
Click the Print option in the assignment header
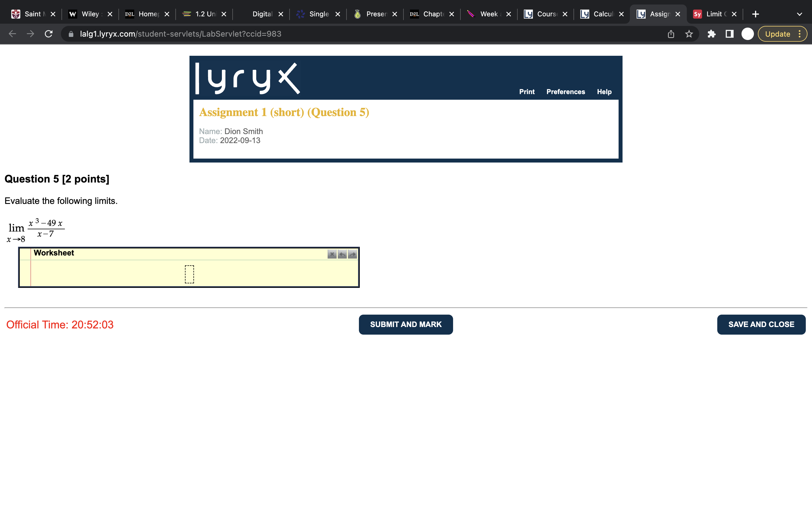pyautogui.click(x=526, y=92)
